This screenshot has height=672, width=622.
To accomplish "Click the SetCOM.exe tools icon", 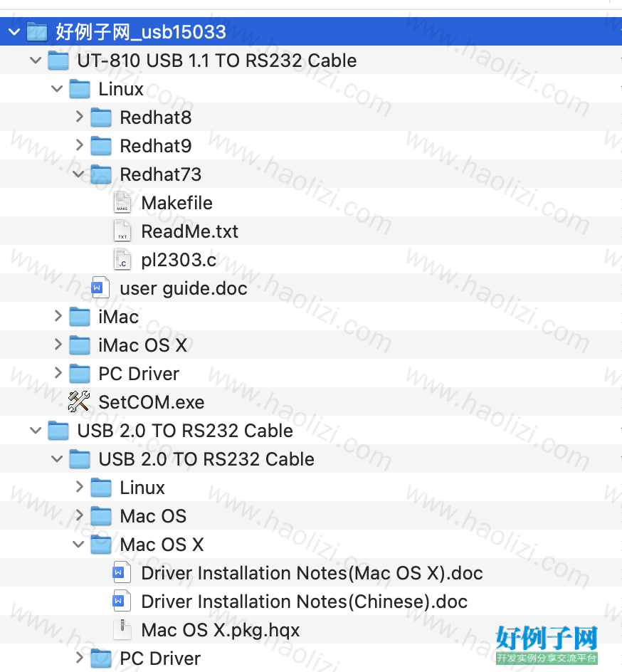I will tap(79, 402).
